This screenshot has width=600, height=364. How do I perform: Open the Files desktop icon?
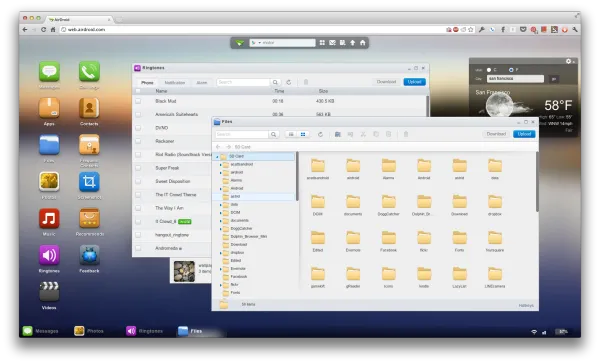(49, 145)
